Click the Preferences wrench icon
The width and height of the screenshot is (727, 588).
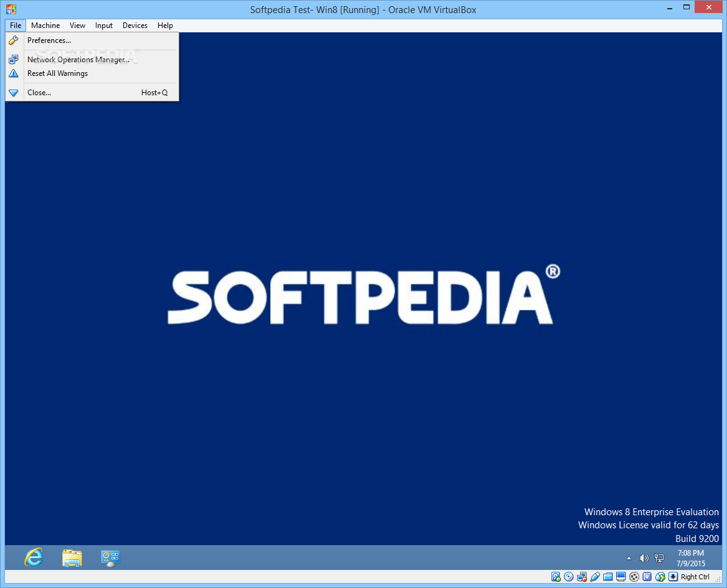[x=14, y=40]
